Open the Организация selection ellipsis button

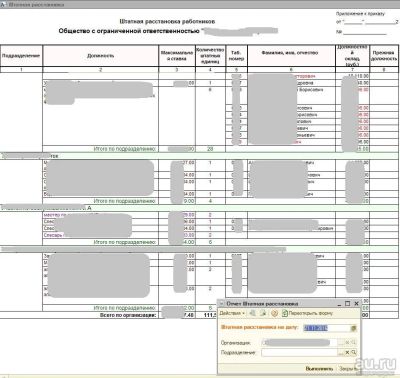pos(341,342)
